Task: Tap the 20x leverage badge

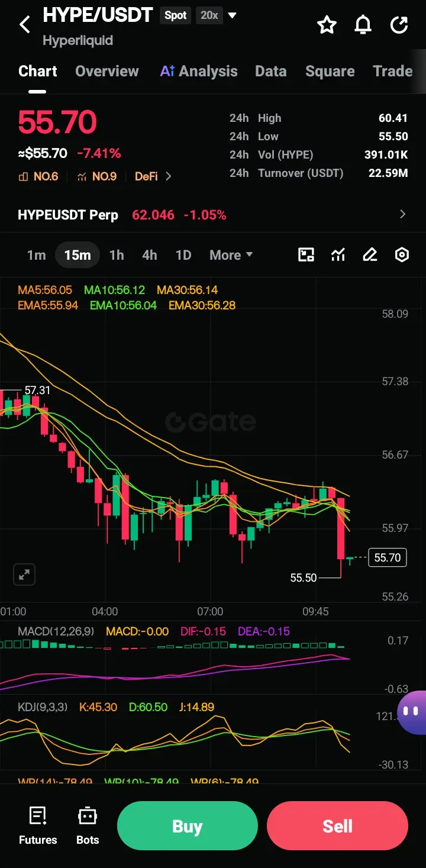Action: click(209, 15)
